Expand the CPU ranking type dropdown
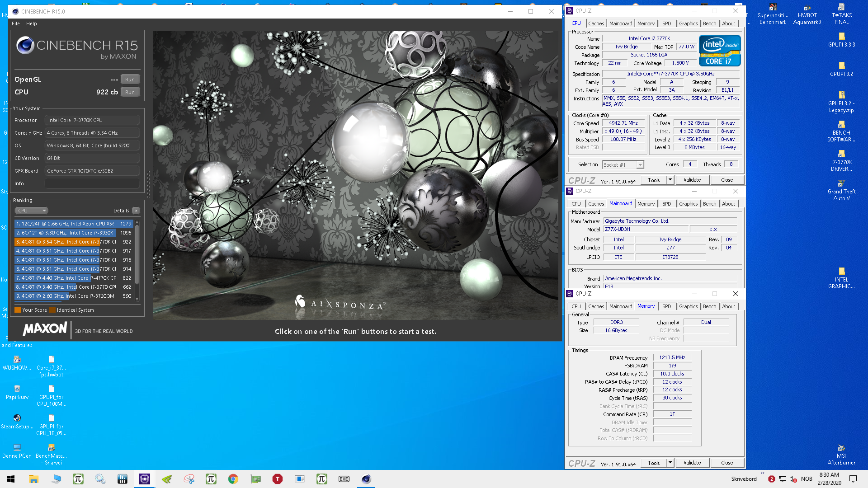868x488 pixels. (x=31, y=211)
